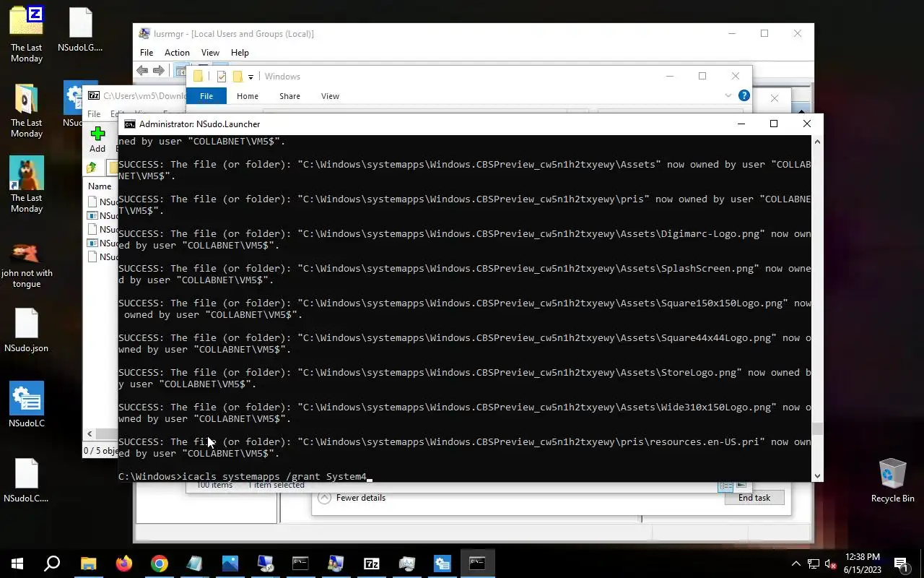
Task: Select the NSudoLC application icon on desktop
Action: (27, 398)
